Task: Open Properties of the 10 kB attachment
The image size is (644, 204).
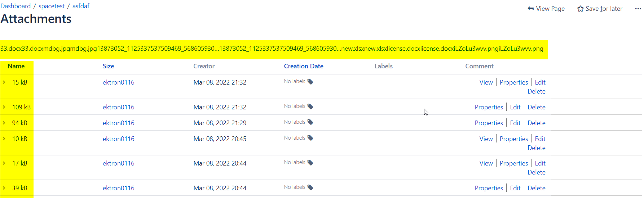Action: (x=514, y=139)
